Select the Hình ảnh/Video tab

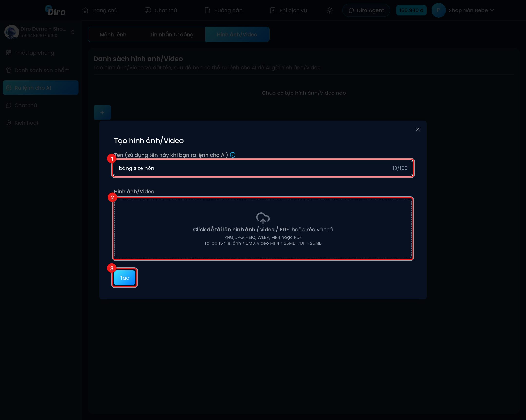pyautogui.click(x=237, y=34)
